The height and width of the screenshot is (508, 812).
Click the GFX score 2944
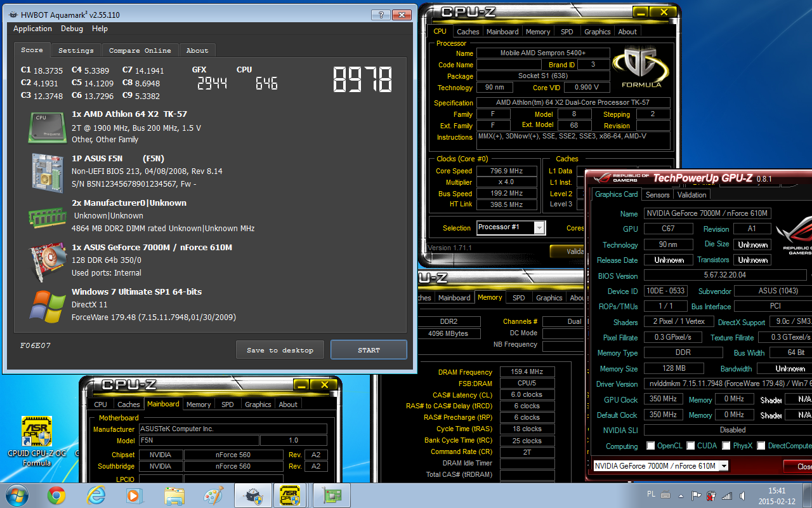(x=212, y=84)
